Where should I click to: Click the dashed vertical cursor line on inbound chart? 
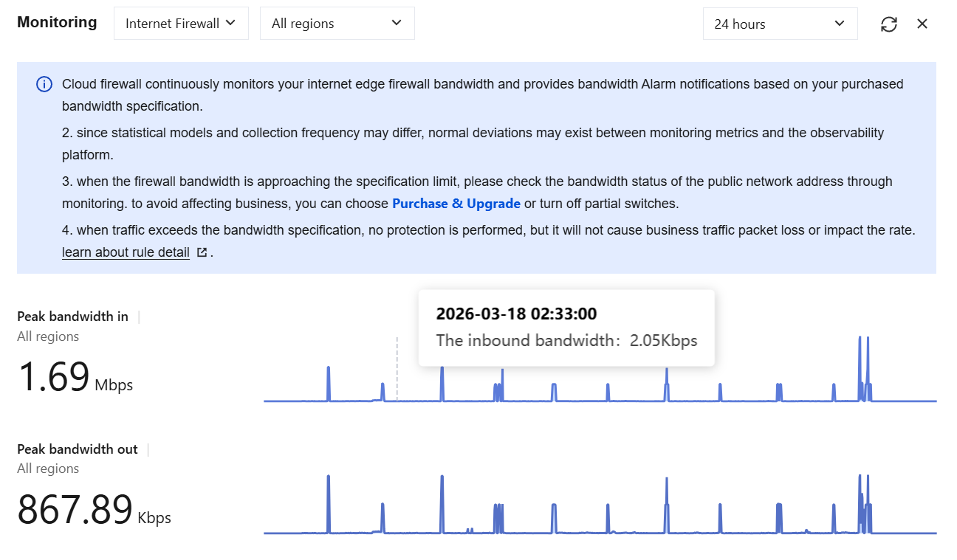397,369
